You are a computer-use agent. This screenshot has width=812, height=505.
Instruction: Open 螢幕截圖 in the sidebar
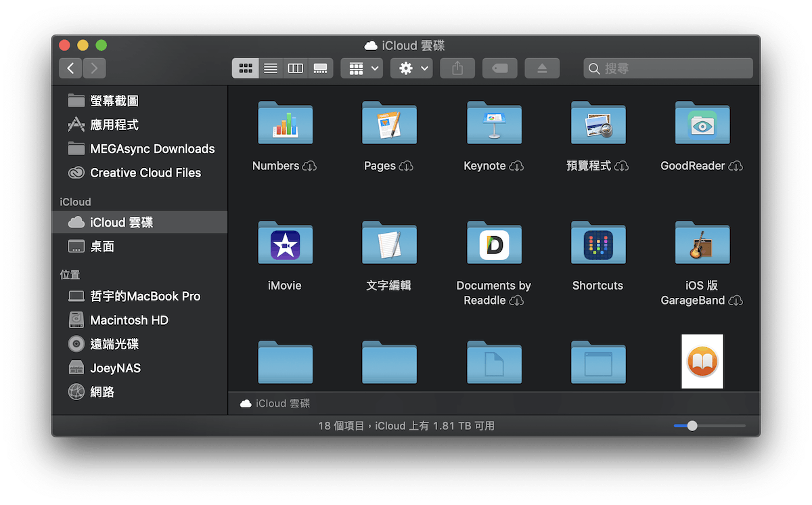(139, 101)
